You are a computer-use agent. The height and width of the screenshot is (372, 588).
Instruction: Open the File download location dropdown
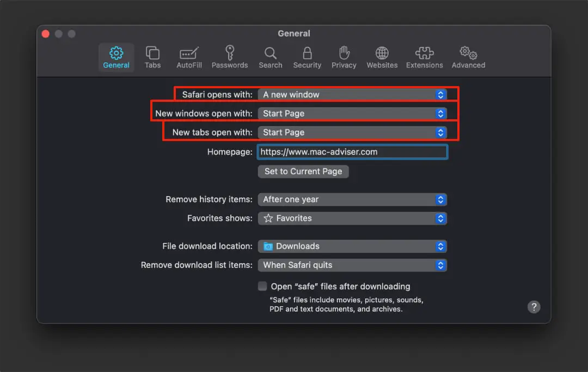pos(352,246)
